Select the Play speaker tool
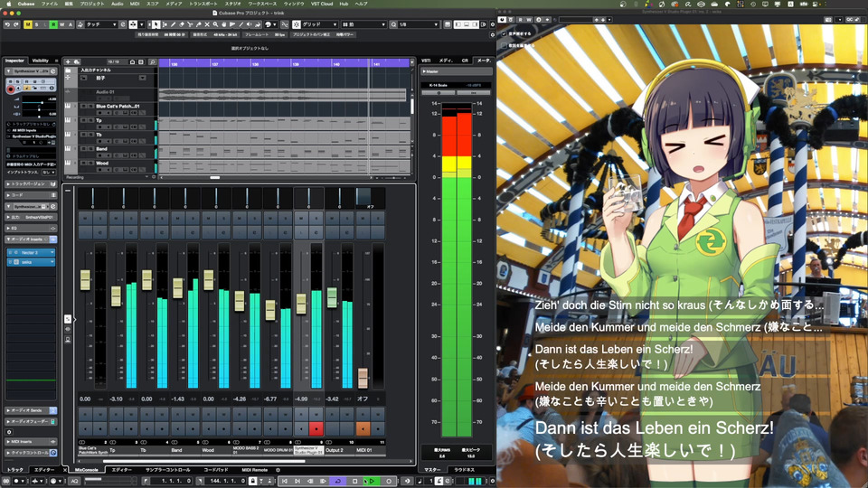 pyautogui.click(x=250, y=24)
